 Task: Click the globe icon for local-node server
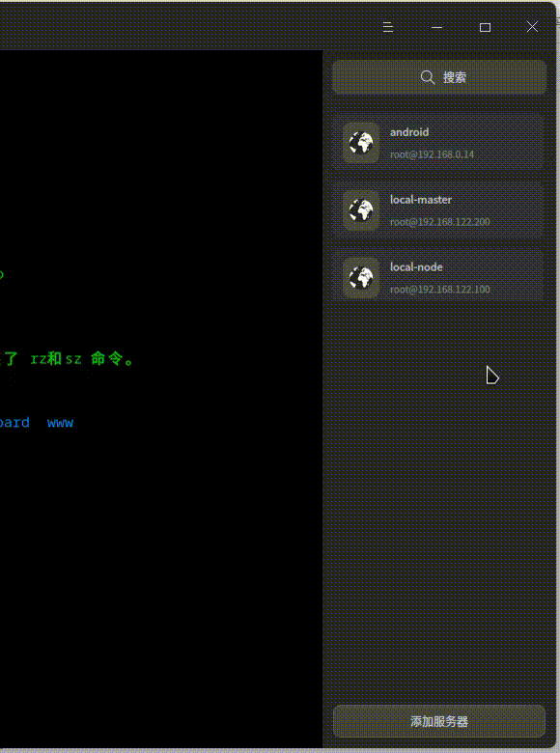361,278
